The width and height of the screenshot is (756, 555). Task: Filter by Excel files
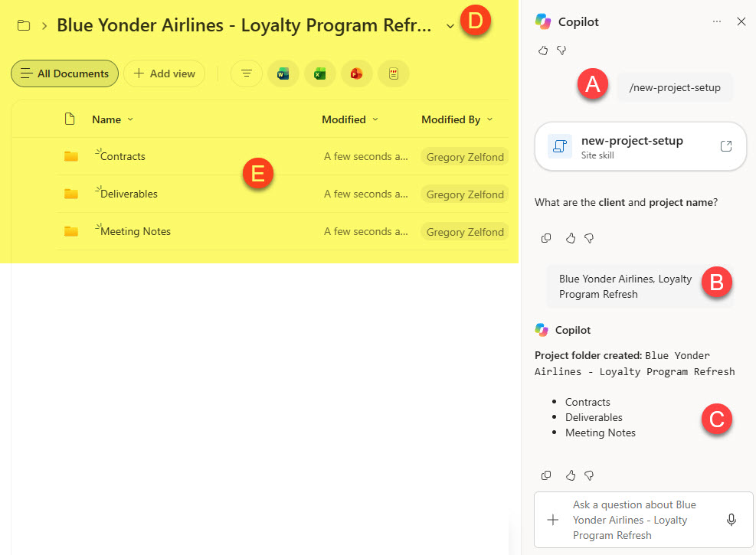[x=319, y=73]
